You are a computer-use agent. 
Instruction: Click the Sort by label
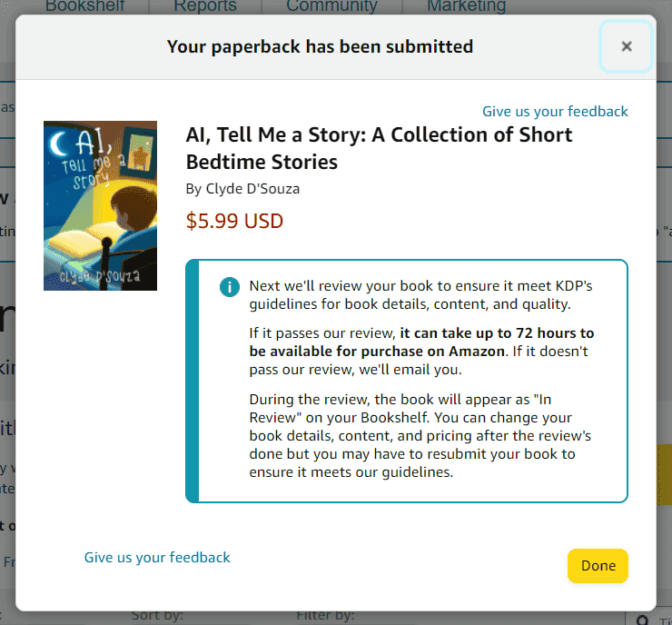coord(157,616)
